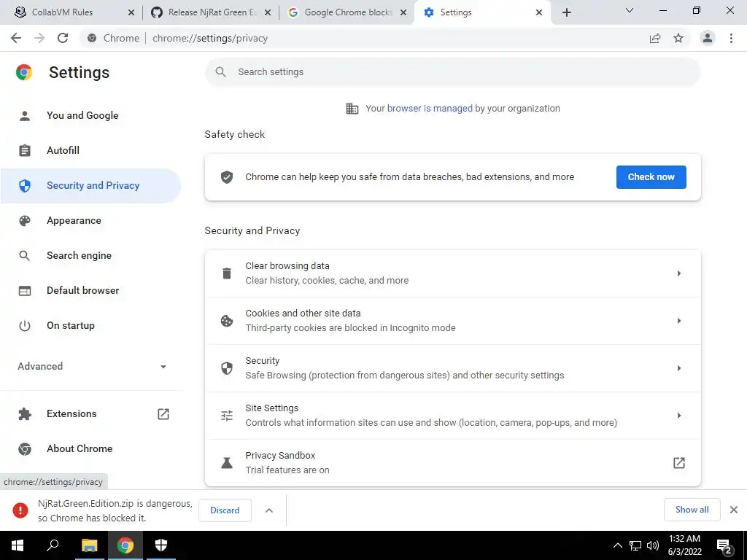Click the managed organization building icon
The image size is (747, 560).
(x=352, y=109)
